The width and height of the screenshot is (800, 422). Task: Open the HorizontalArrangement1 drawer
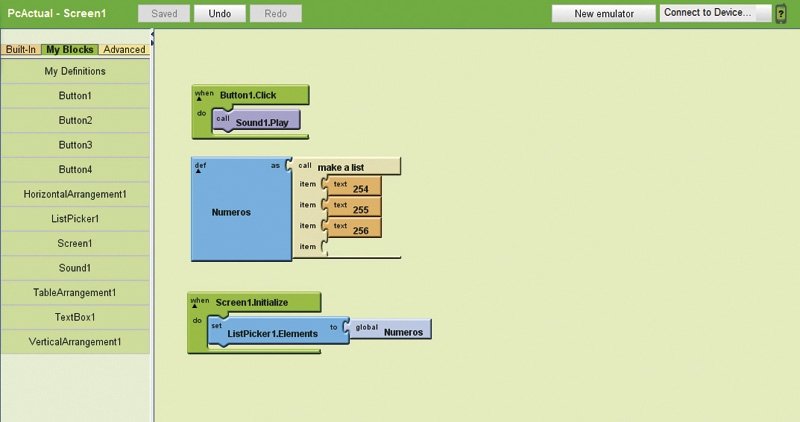point(75,194)
